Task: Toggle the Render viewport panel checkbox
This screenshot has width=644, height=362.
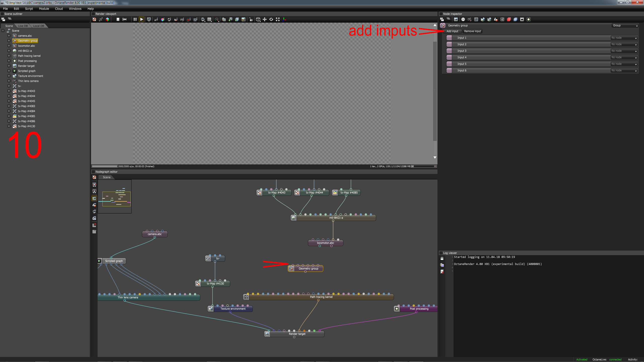Action: 93,14
